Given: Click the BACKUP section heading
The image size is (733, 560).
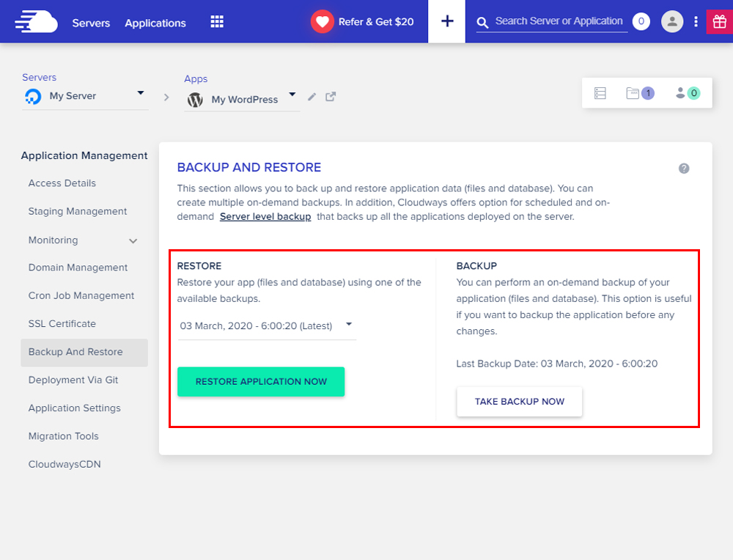Looking at the screenshot, I should (x=476, y=266).
